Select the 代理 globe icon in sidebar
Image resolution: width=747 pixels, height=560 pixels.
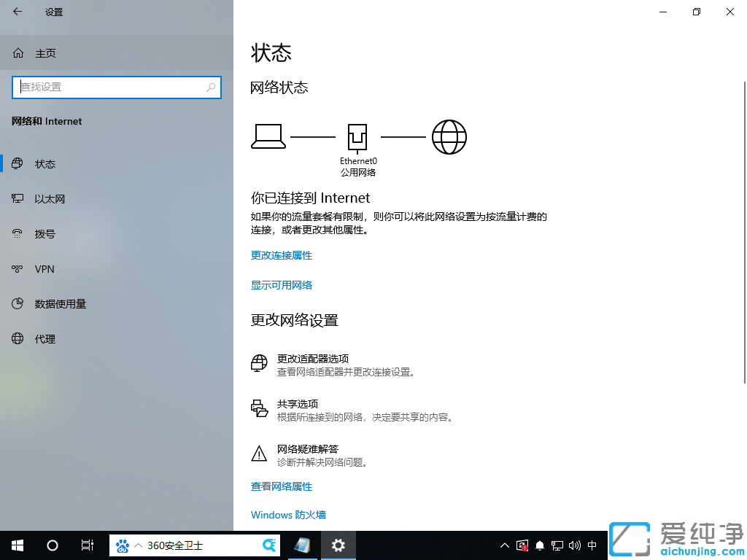point(18,338)
